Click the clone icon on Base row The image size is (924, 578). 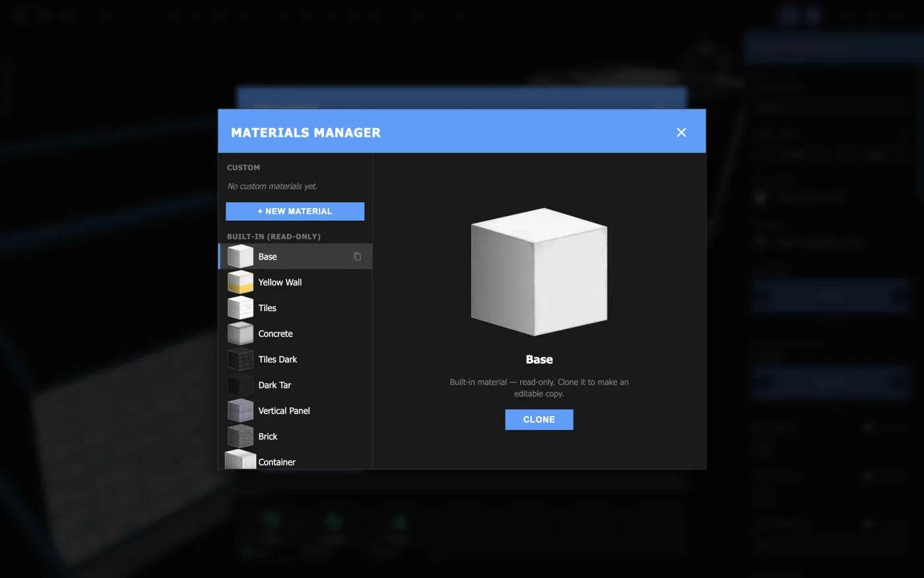click(x=357, y=256)
